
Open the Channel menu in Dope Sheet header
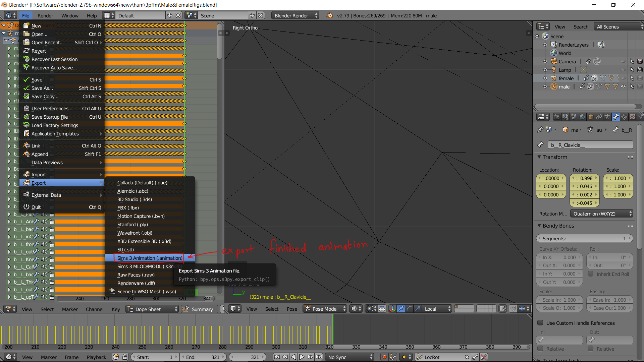[95, 309]
